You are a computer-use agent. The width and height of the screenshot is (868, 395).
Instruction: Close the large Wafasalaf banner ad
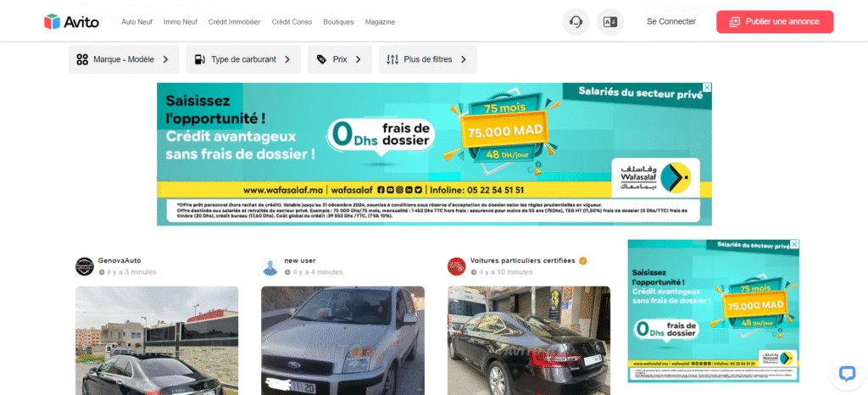[707, 87]
